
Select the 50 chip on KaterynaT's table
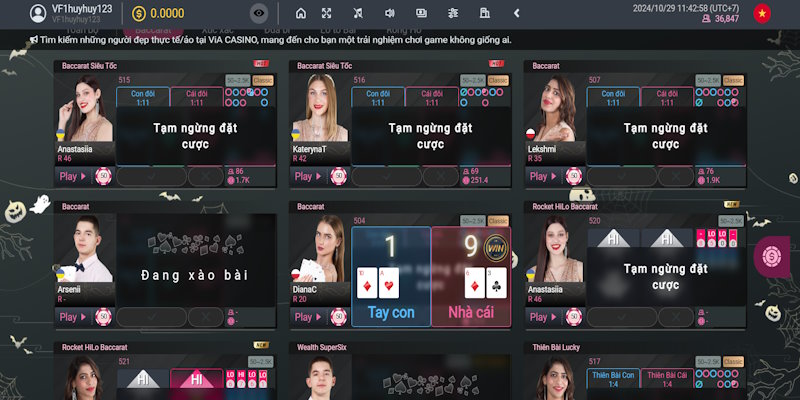(x=338, y=176)
